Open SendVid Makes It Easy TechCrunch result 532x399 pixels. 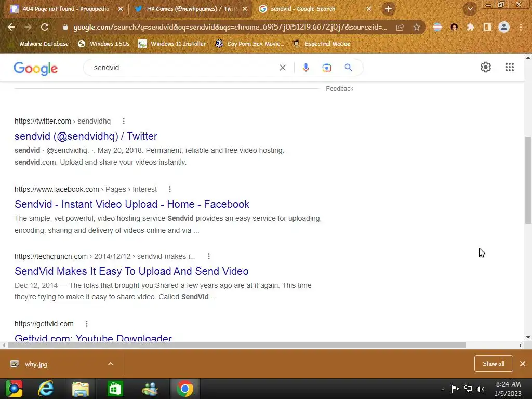coord(131,271)
